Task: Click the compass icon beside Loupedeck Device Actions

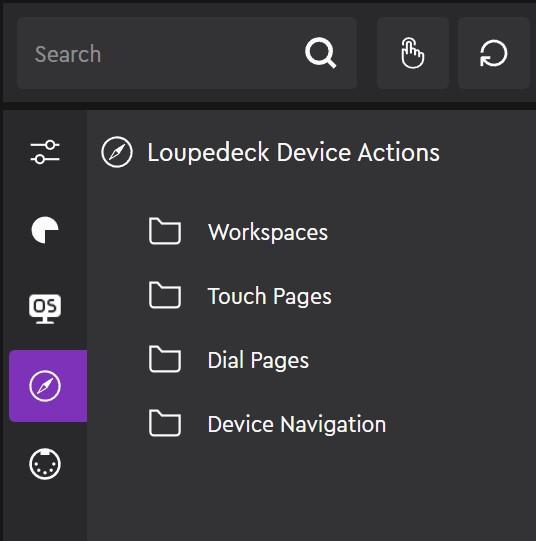Action: [117, 152]
